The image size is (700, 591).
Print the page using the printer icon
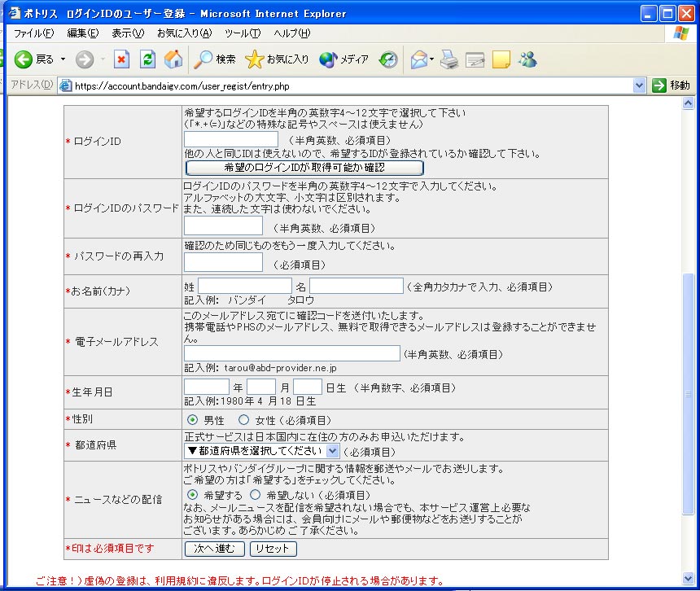pos(449,59)
